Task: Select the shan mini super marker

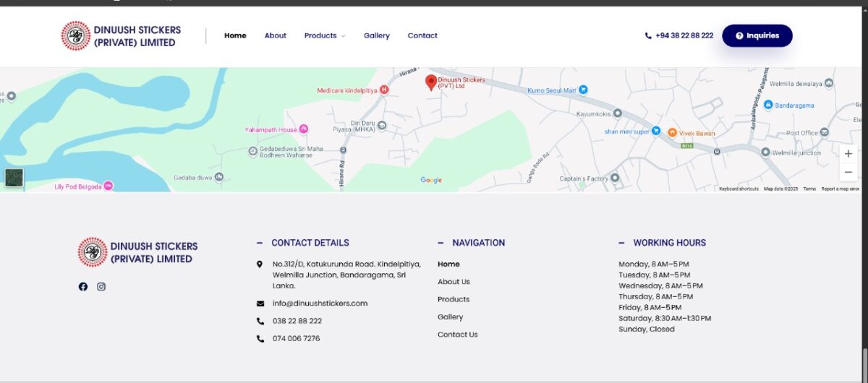Action: click(x=656, y=132)
